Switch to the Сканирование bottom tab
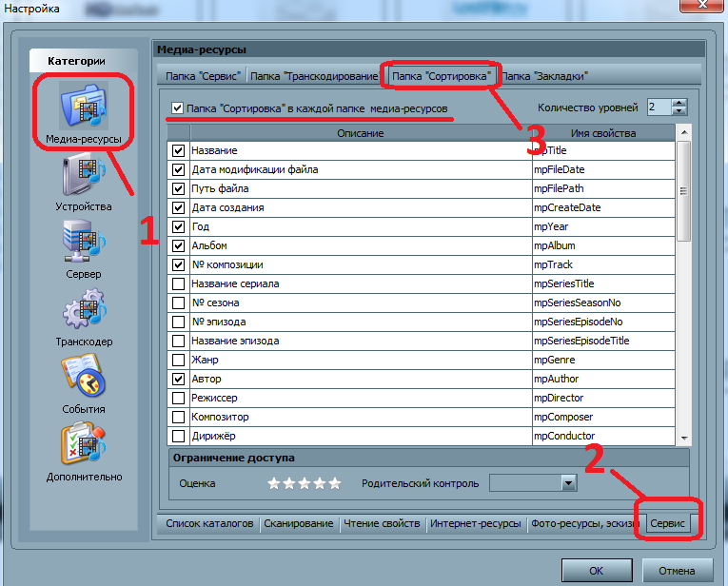The height and width of the screenshot is (586, 728). (299, 524)
